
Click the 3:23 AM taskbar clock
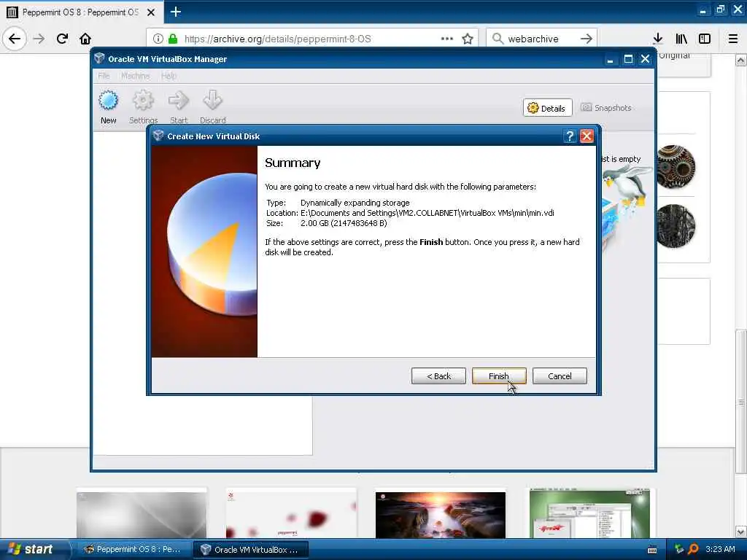click(720, 549)
